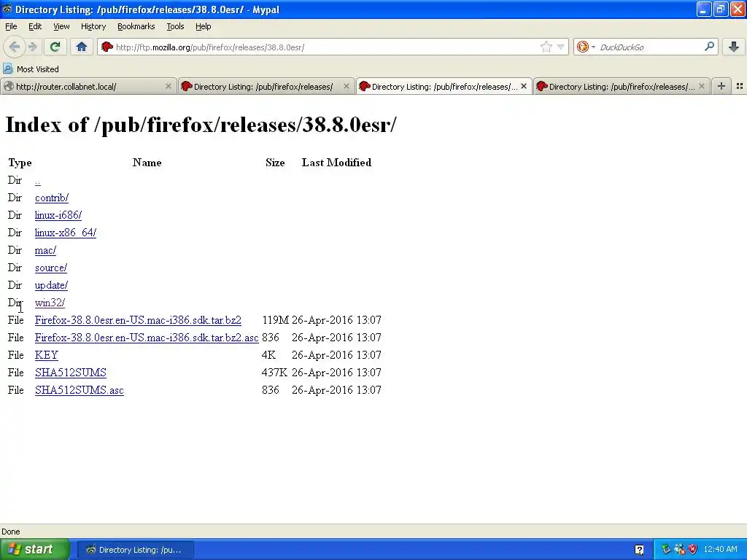Open the sdk.tar.bz2.asc signature link
The height and width of the screenshot is (560, 747).
point(147,338)
